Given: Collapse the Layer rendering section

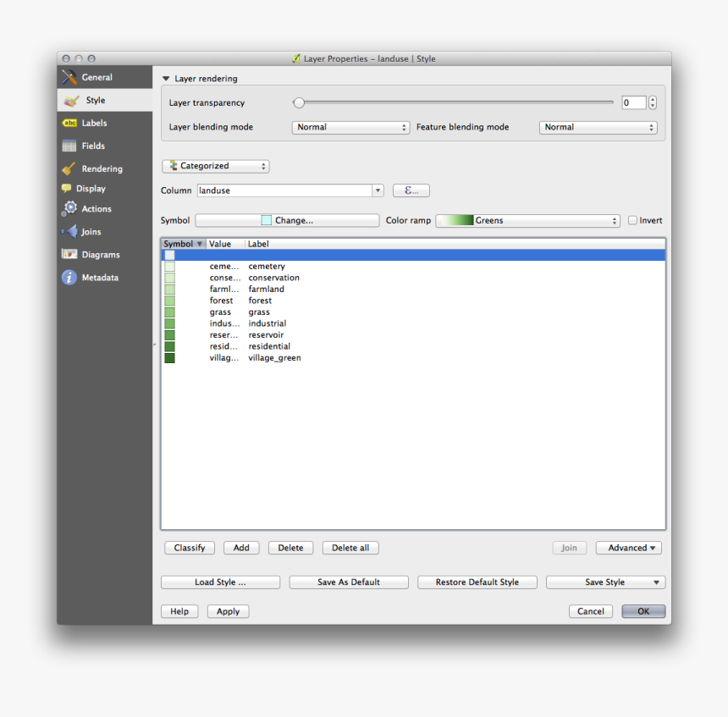Looking at the screenshot, I should point(166,79).
